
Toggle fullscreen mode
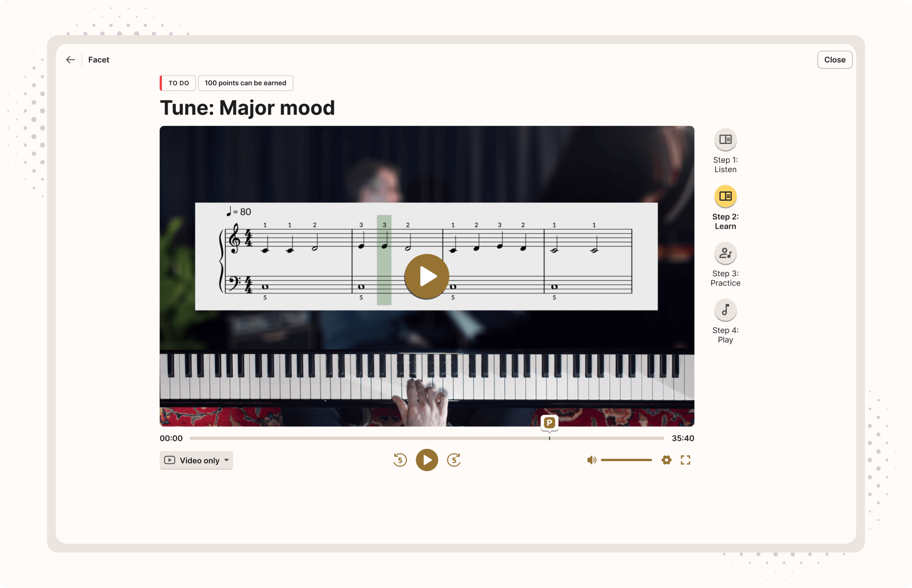(685, 460)
